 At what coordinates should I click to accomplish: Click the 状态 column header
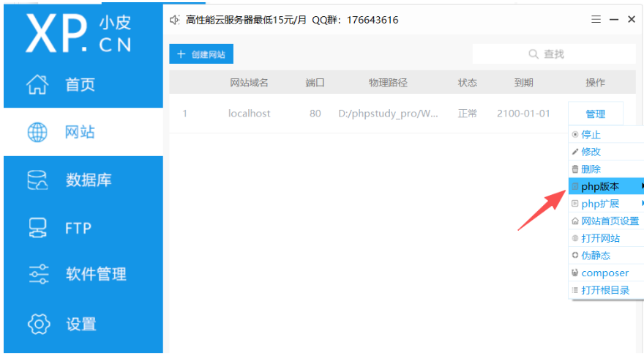pos(468,83)
